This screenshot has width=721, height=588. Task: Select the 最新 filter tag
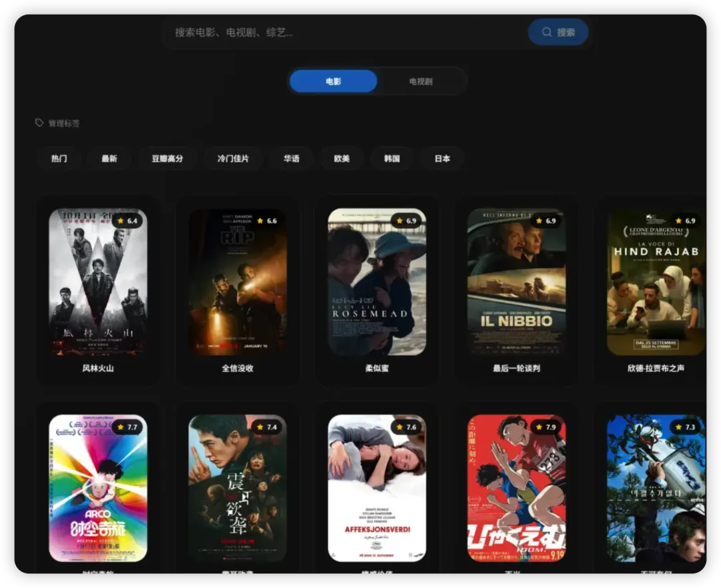pos(109,159)
